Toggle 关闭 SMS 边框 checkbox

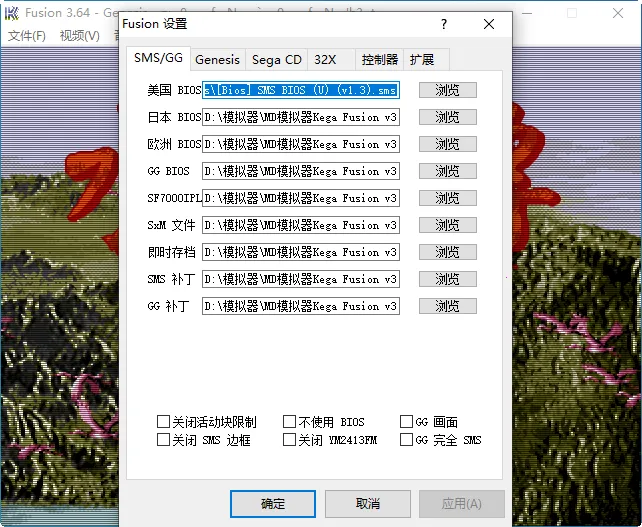[164, 440]
